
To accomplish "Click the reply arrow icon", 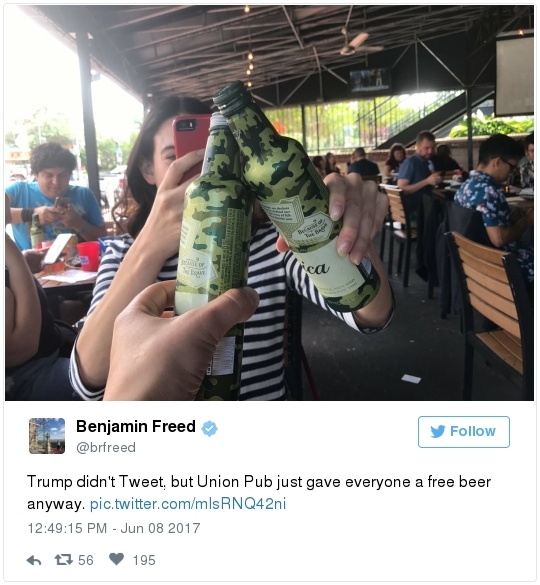I will [34, 560].
